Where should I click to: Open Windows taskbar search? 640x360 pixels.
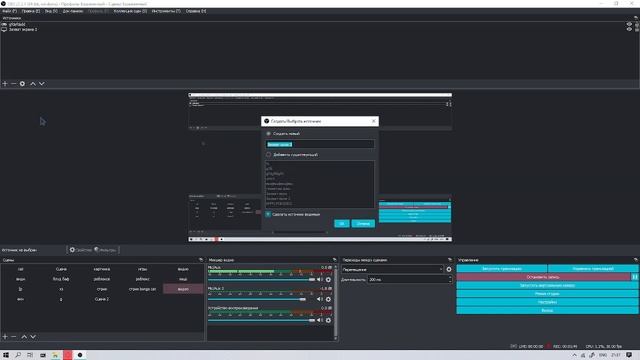18,355
